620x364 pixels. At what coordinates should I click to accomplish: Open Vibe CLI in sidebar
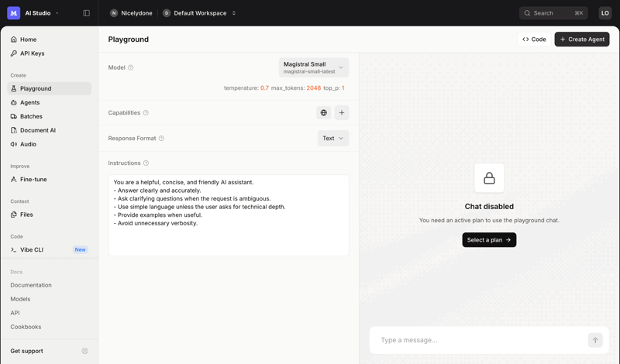click(32, 250)
